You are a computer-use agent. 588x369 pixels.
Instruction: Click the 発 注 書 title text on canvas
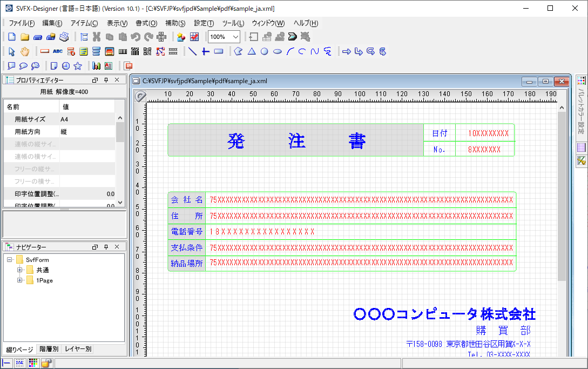(x=296, y=141)
